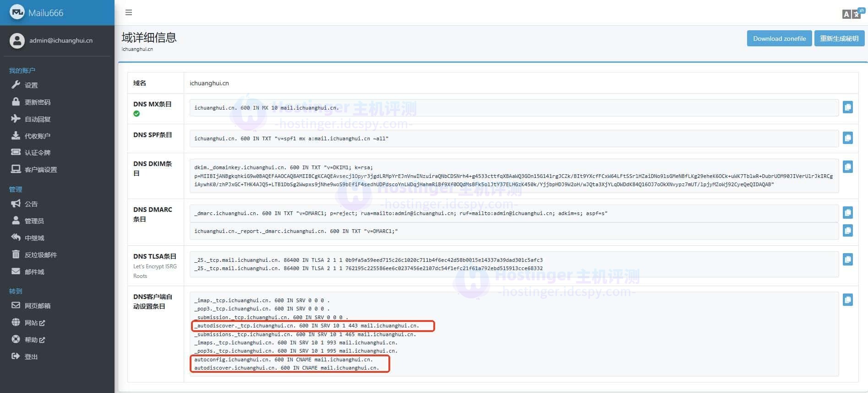Open the language translation icon

[853, 14]
